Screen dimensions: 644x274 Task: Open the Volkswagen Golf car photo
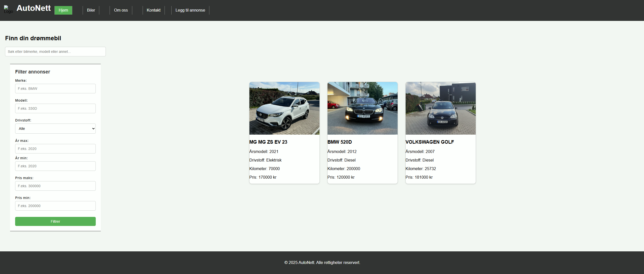click(x=440, y=108)
